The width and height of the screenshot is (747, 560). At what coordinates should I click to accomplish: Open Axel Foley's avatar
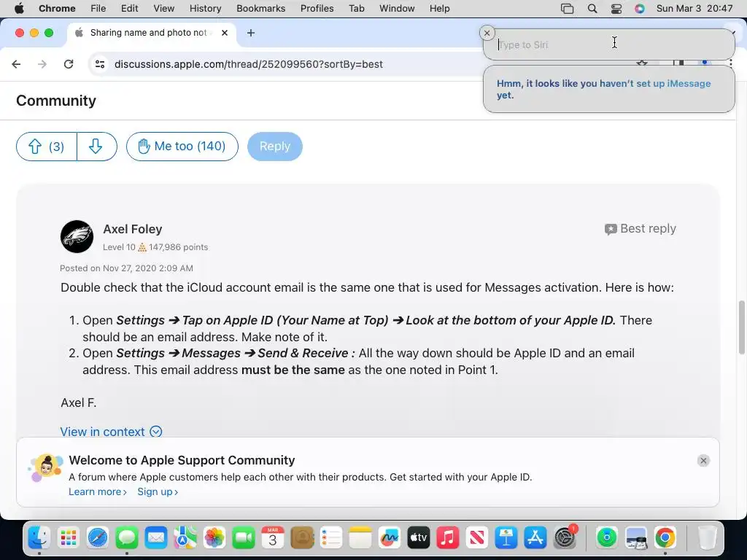click(x=77, y=236)
